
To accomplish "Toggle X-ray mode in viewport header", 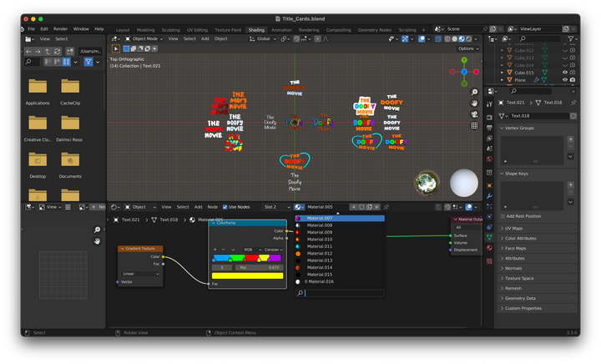I will (438, 38).
